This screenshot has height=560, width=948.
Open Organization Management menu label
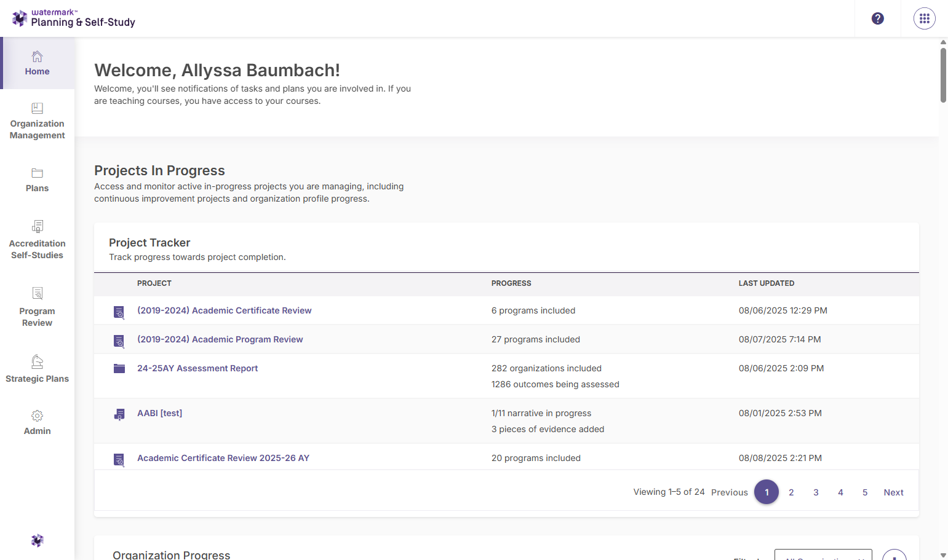click(x=38, y=130)
